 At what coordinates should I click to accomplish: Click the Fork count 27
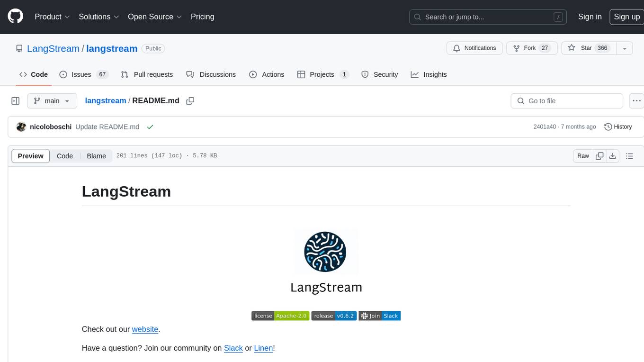pos(545,48)
